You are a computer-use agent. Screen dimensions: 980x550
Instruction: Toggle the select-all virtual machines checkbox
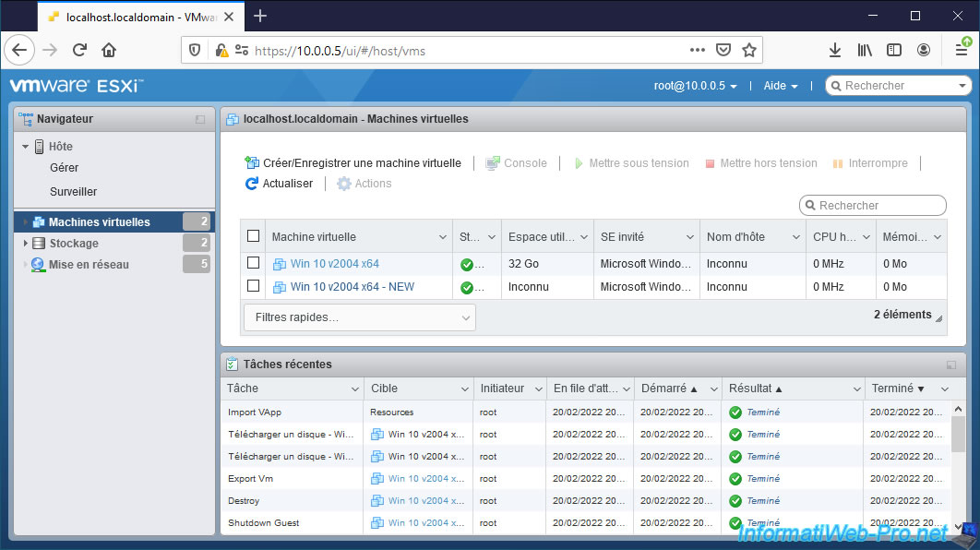point(254,237)
